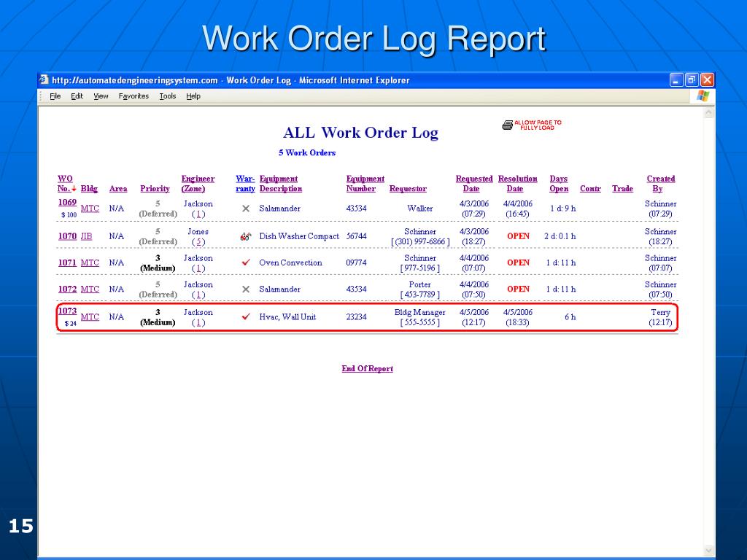The width and height of the screenshot is (747, 560).
Task: Click '5 Work Orders' count text
Action: pyautogui.click(x=307, y=153)
